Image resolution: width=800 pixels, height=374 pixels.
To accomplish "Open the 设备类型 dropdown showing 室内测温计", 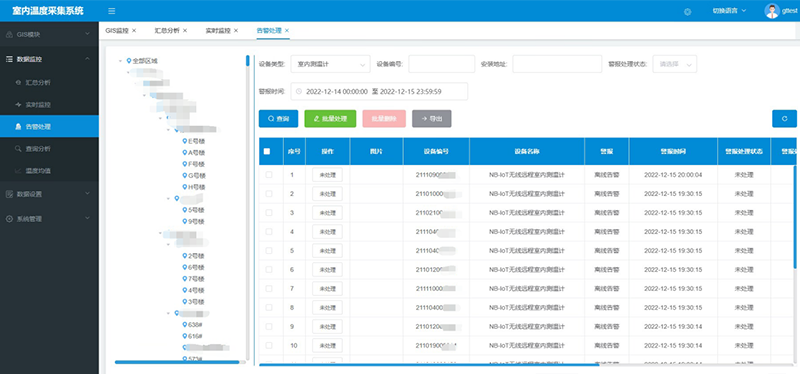I will click(331, 64).
